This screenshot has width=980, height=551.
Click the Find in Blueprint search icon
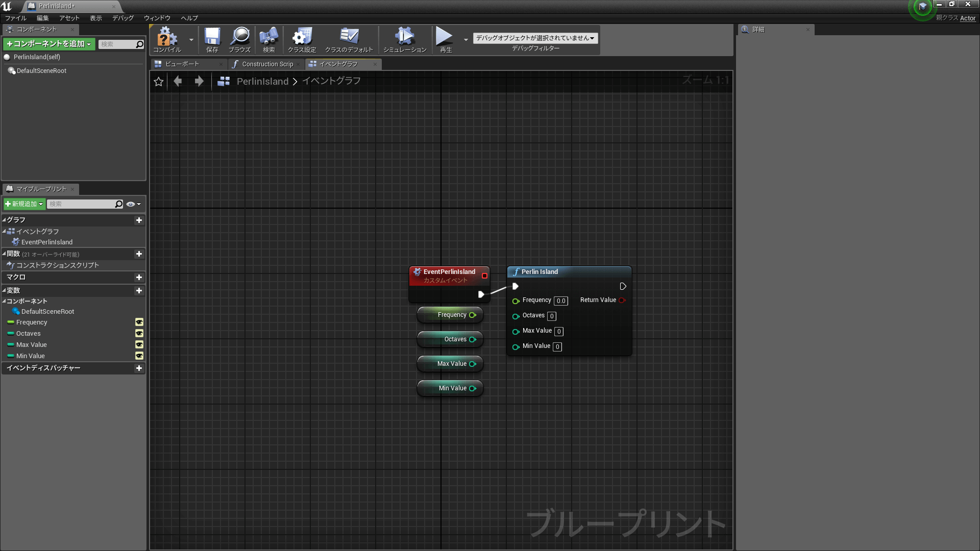(268, 37)
